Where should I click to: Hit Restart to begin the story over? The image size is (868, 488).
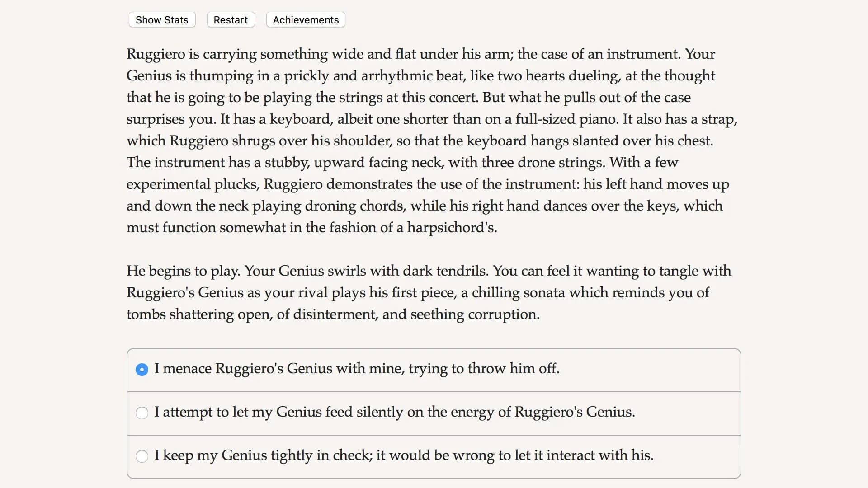tap(231, 19)
